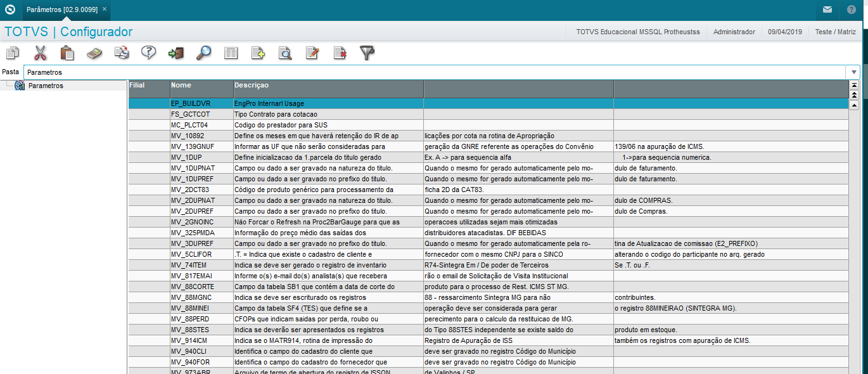Click 'EngPro Internarl Usage' description cell
Viewport: 868px width, 374px height.
coord(328,103)
